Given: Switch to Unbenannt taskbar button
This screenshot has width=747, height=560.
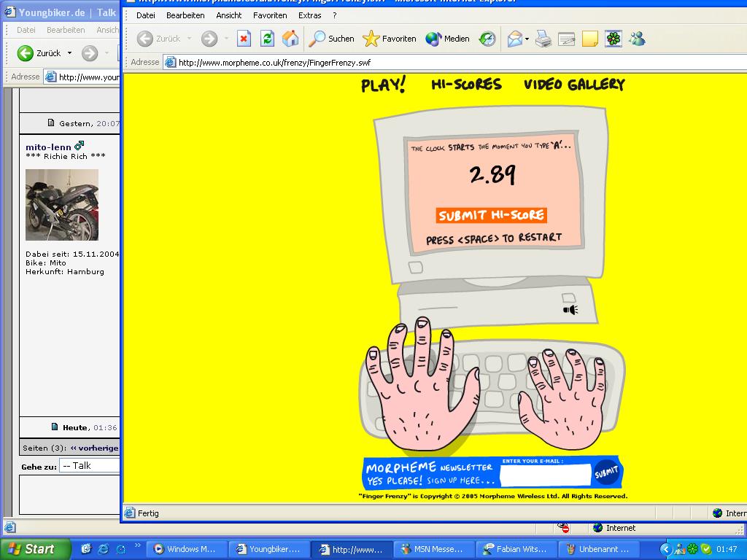Looking at the screenshot, I should pos(600,549).
